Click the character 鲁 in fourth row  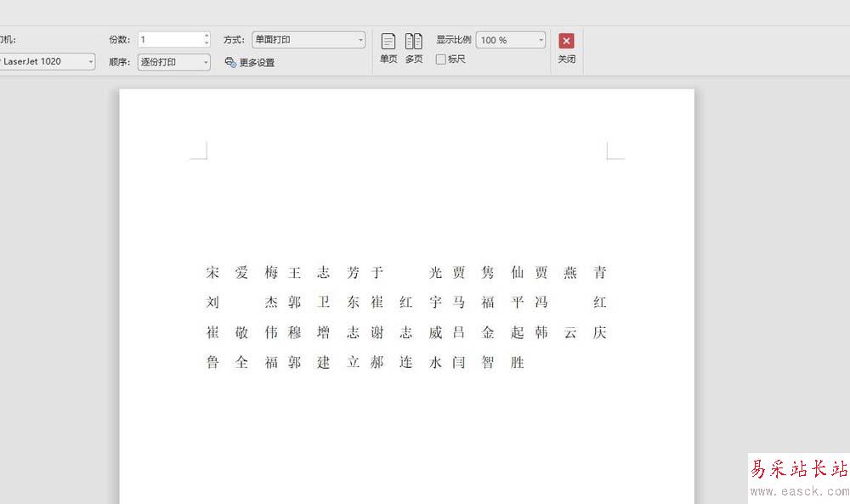212,362
